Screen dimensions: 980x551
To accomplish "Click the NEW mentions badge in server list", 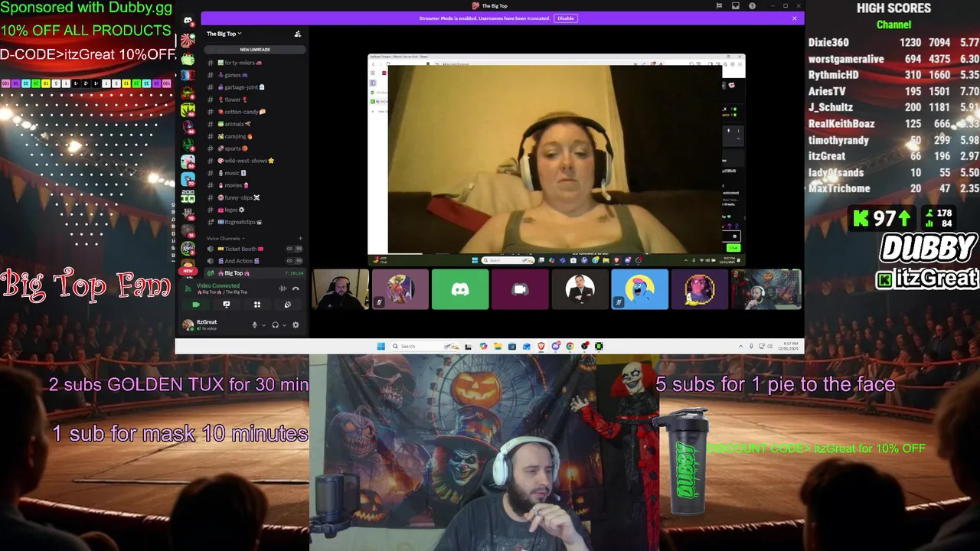I will coord(188,270).
